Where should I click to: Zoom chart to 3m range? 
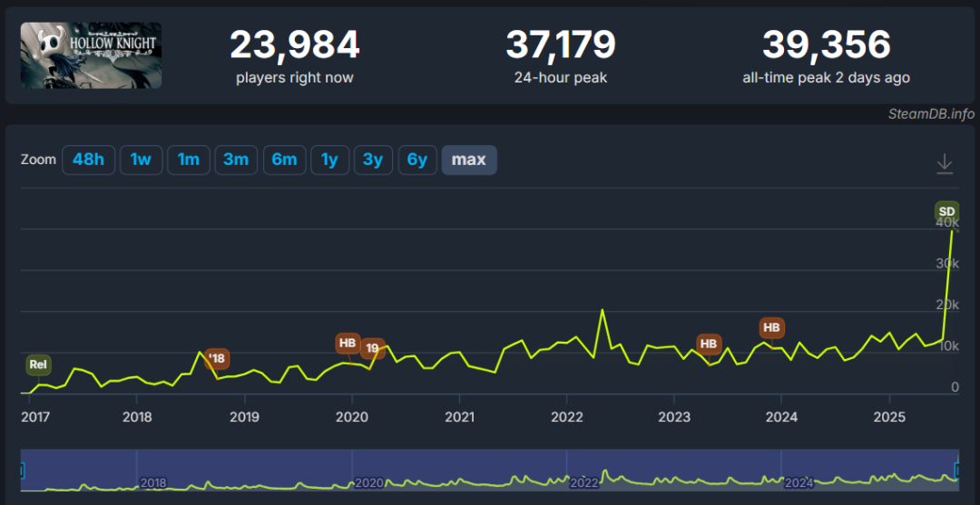point(236,160)
